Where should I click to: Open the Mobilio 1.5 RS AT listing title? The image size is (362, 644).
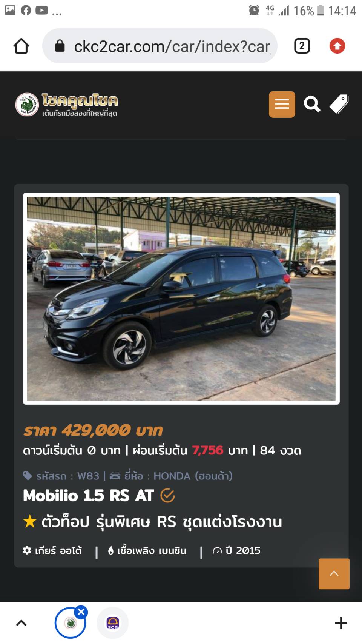tap(88, 496)
